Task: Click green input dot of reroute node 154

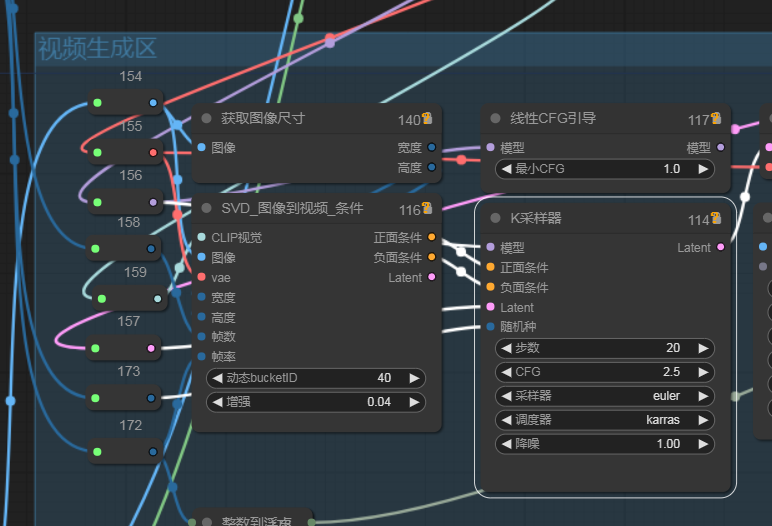Action: tap(97, 103)
